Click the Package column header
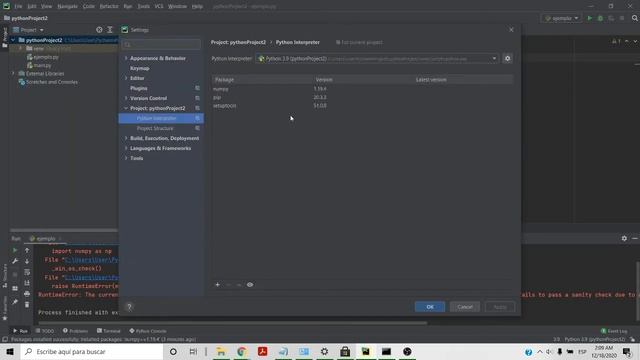Viewport: 640px width, 360px height. coord(224,80)
